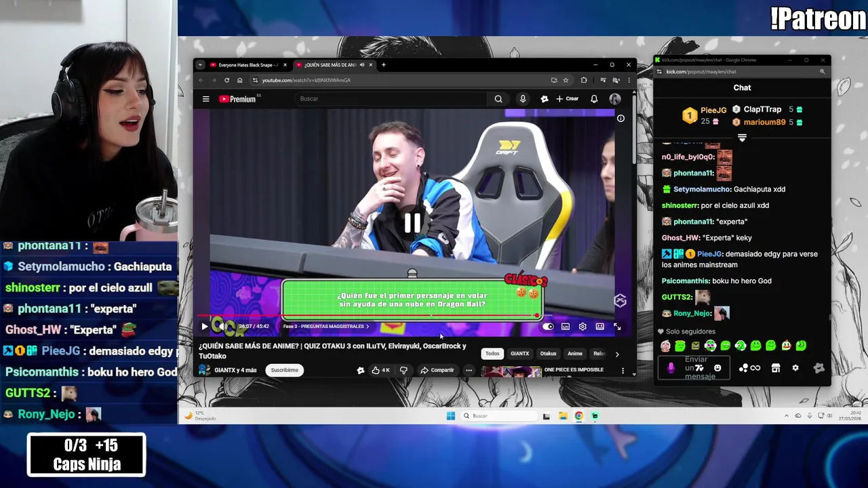Open Chrome extensions puzzle icon
The width and height of the screenshot is (868, 488).
pyautogui.click(x=584, y=80)
